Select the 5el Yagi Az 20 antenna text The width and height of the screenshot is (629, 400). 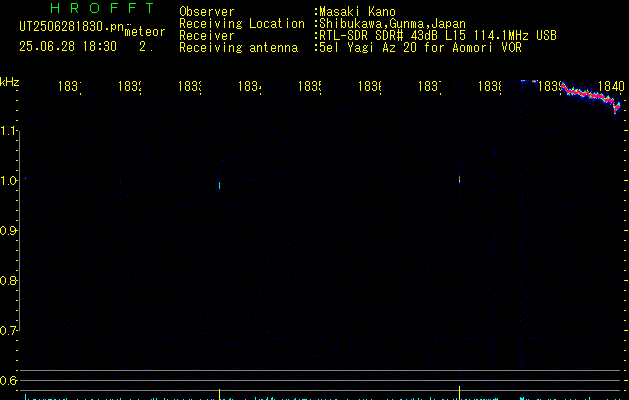420,48
